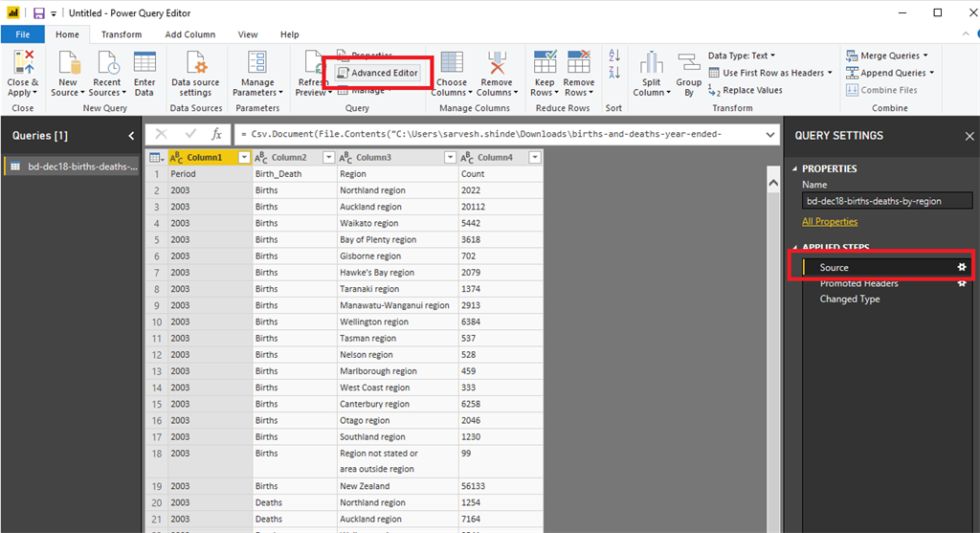The image size is (980, 533).
Task: Select the Source applied step
Action: coord(885,267)
